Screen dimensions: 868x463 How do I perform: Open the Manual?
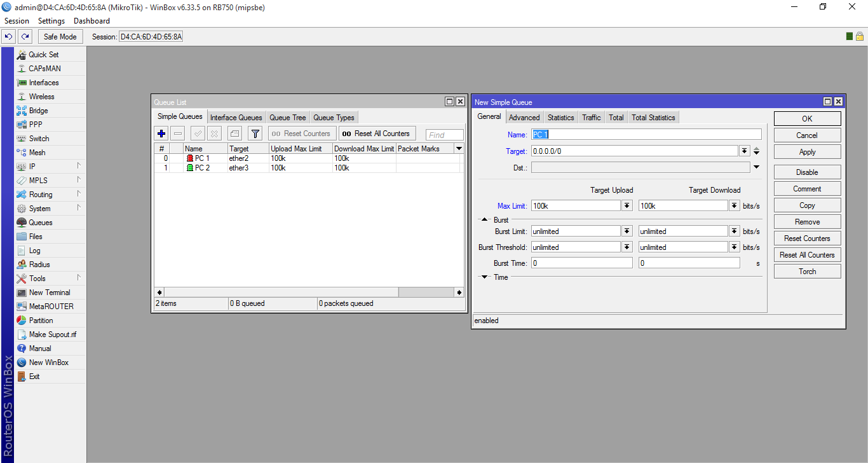pyautogui.click(x=40, y=349)
